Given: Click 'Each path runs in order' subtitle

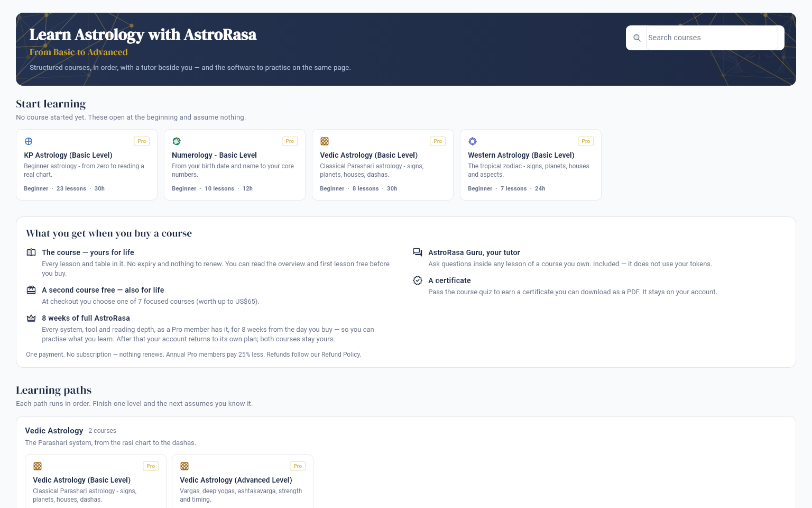Looking at the screenshot, I should pyautogui.click(x=134, y=404).
